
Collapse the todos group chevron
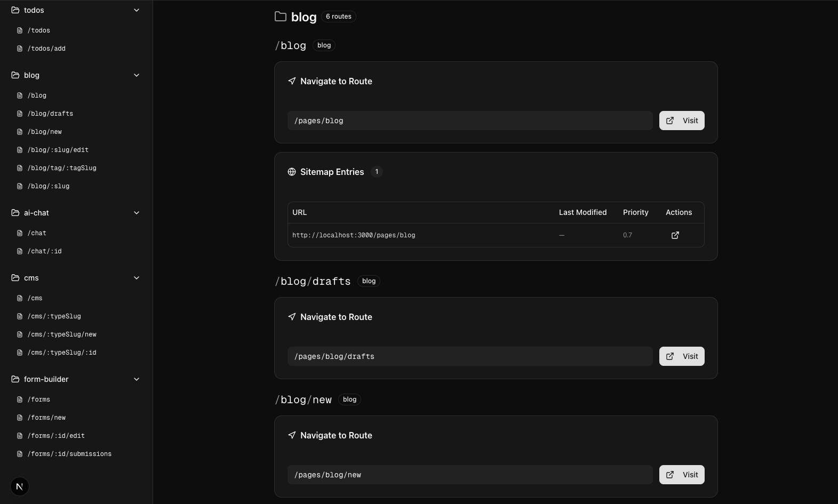pos(137,10)
